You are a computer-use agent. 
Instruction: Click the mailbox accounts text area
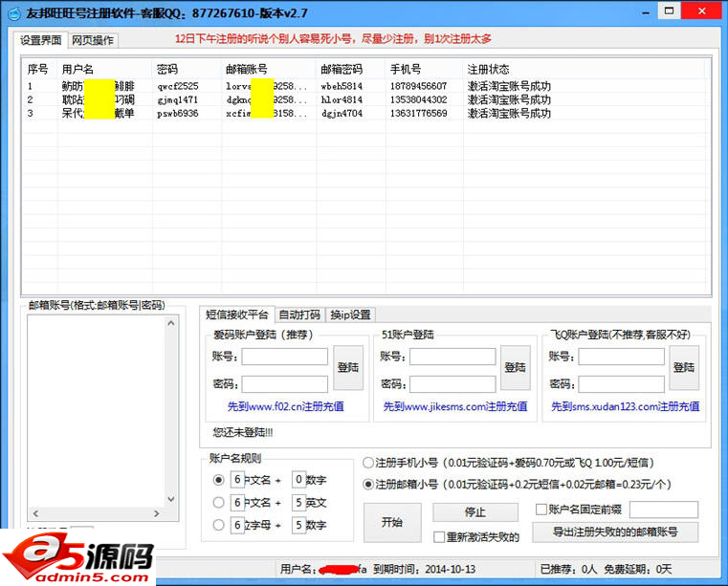click(x=97, y=411)
